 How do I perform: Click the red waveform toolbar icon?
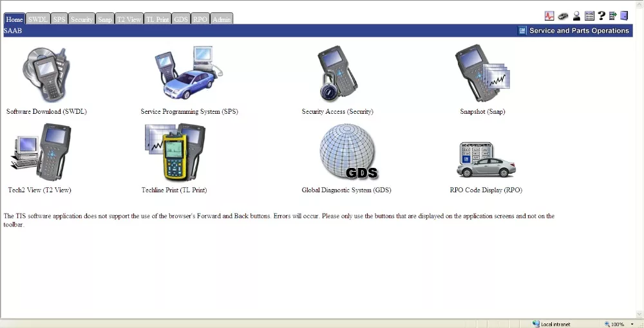[x=549, y=16]
